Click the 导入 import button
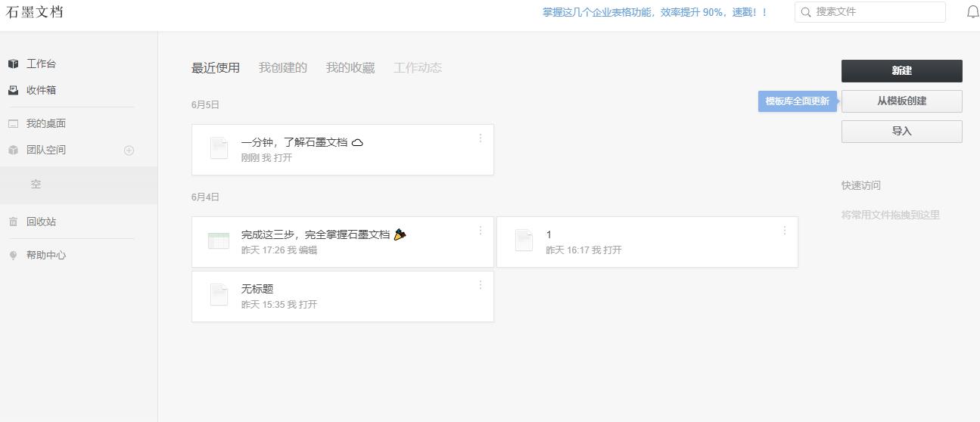 pos(901,132)
